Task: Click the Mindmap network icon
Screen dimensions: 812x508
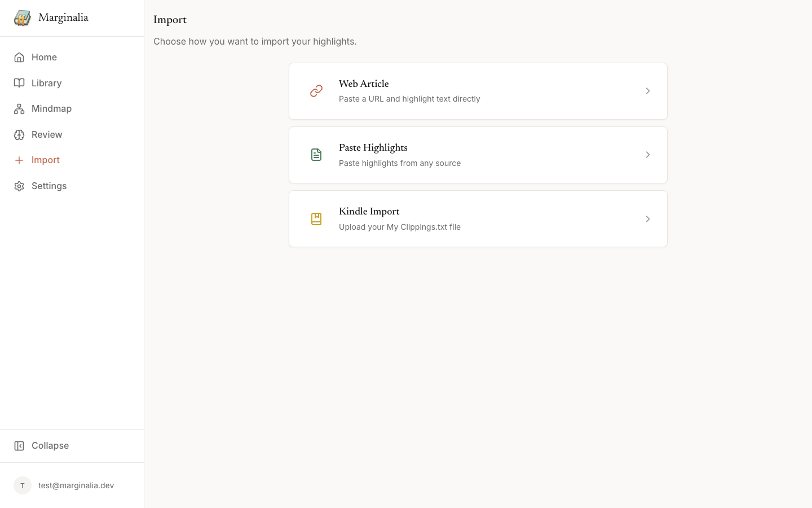Action: click(19, 109)
